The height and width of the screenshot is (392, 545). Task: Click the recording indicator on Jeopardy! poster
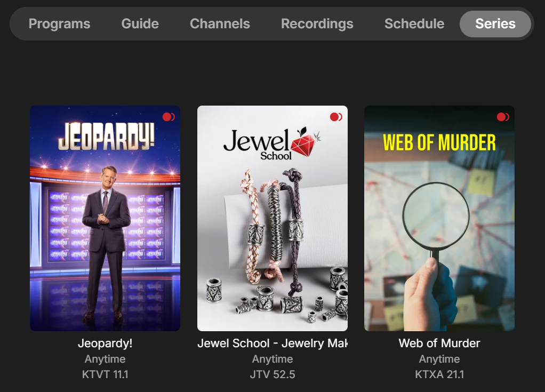click(169, 117)
